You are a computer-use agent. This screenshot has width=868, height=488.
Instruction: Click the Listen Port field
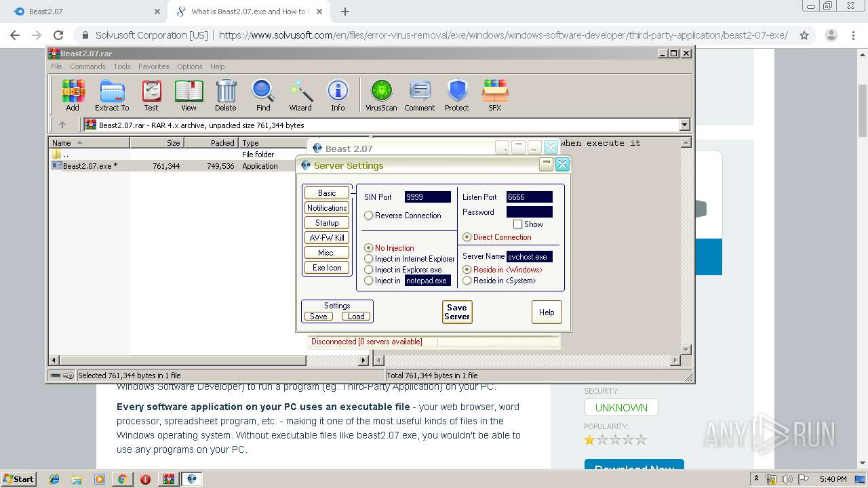tap(530, 197)
